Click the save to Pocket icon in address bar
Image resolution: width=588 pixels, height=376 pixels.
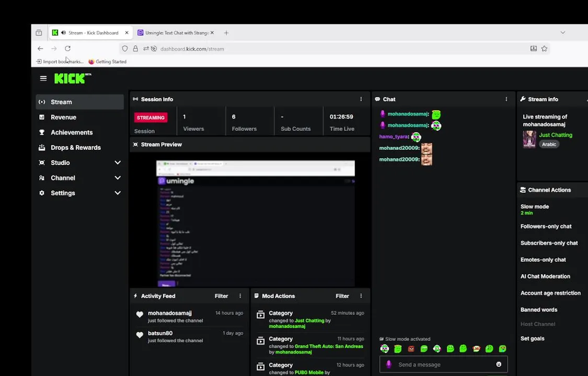[533, 49]
